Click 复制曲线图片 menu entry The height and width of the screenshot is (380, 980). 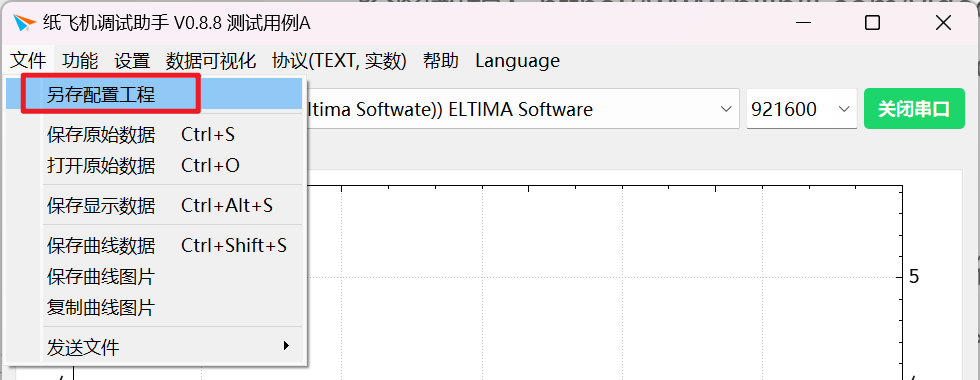pos(154,308)
